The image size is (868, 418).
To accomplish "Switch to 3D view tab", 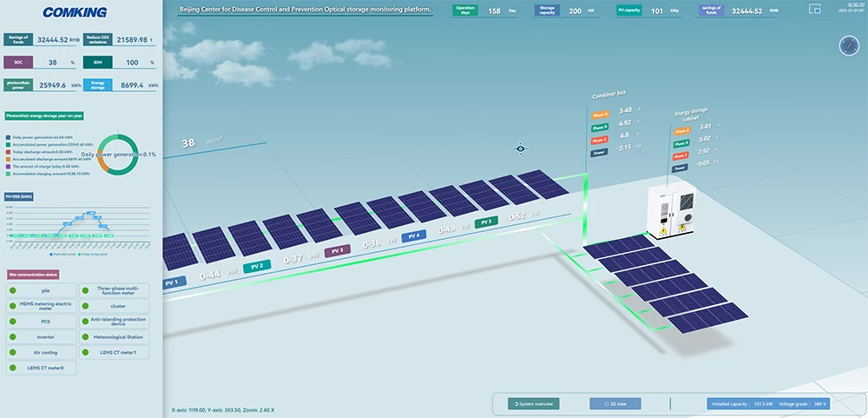I will coord(615,403).
